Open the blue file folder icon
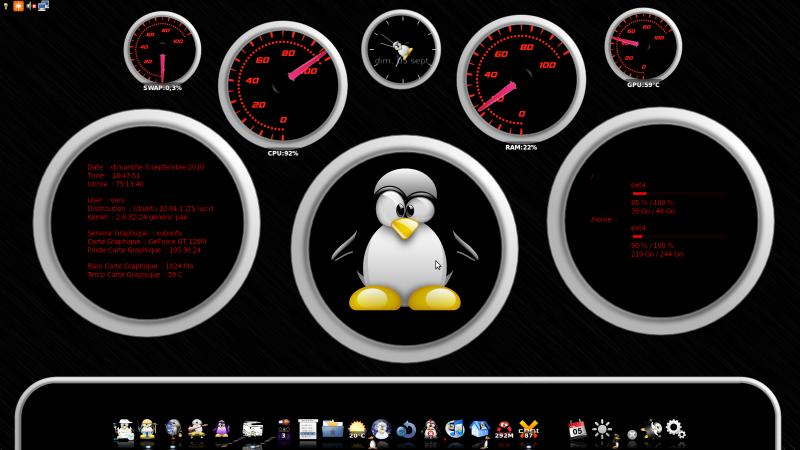This screenshot has height=450, width=800. coord(333,429)
